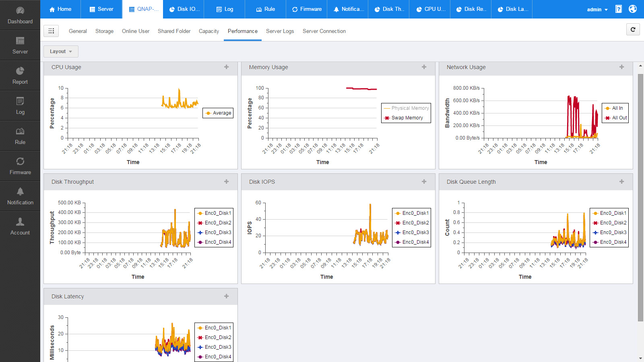This screenshot has height=362, width=644.
Task: Click the Network Usage panel title
Action: pos(466,67)
